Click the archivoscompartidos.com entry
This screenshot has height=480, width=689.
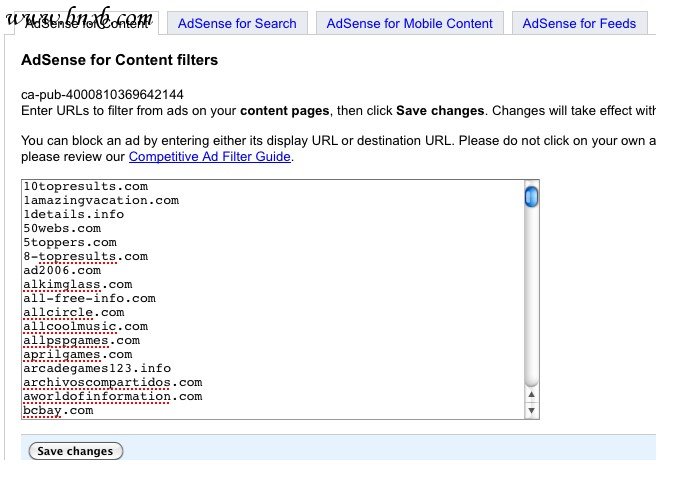point(112,383)
